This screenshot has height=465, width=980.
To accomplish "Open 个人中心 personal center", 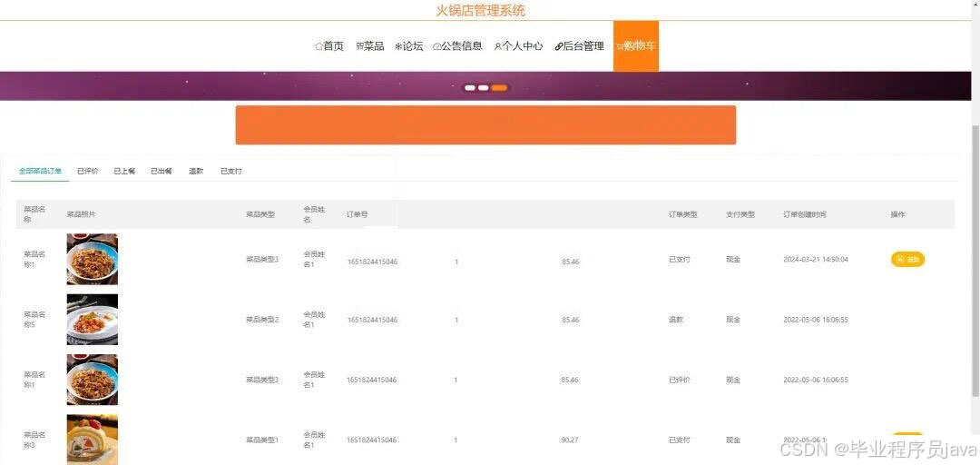I will point(518,46).
